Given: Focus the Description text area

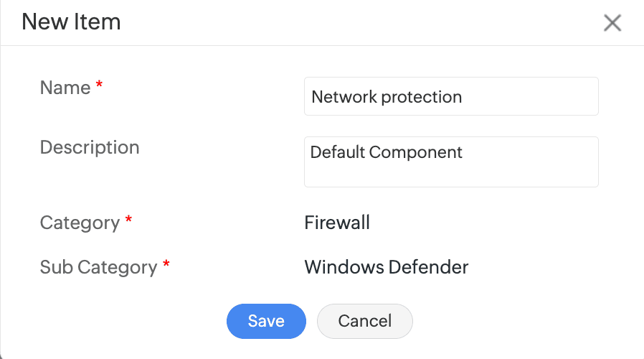Looking at the screenshot, I should 451,171.
